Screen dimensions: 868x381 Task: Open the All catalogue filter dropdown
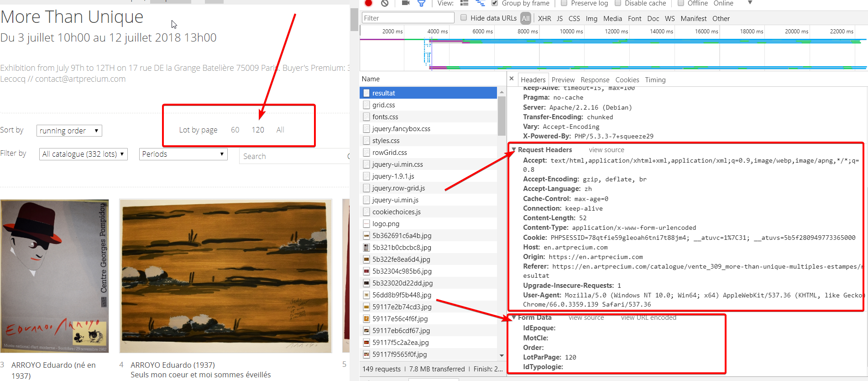84,154
